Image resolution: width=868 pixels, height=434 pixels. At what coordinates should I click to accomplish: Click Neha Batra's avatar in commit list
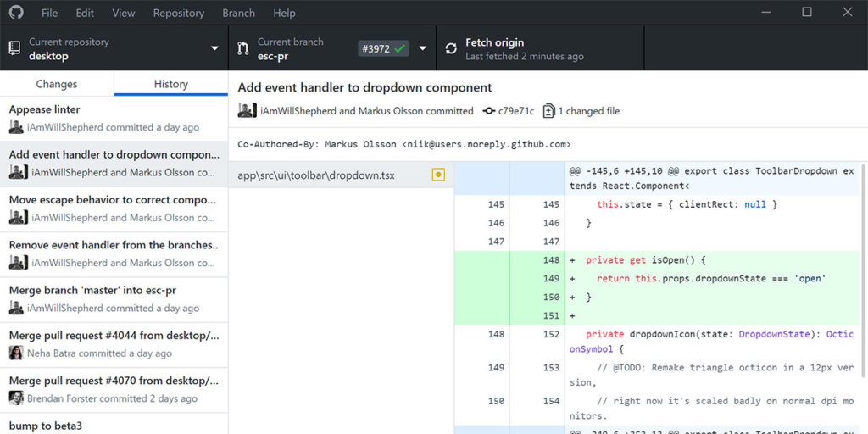click(16, 353)
